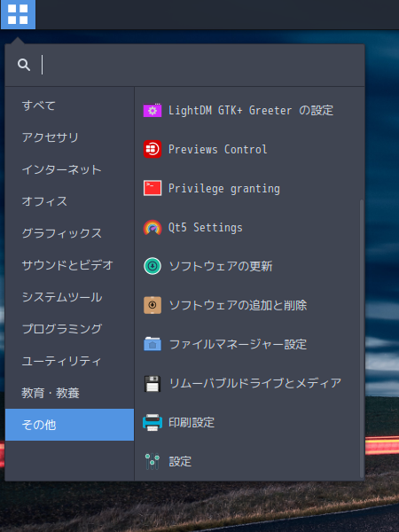Click the 'Qt5 Settings' label
399x532 pixels.
(206, 227)
